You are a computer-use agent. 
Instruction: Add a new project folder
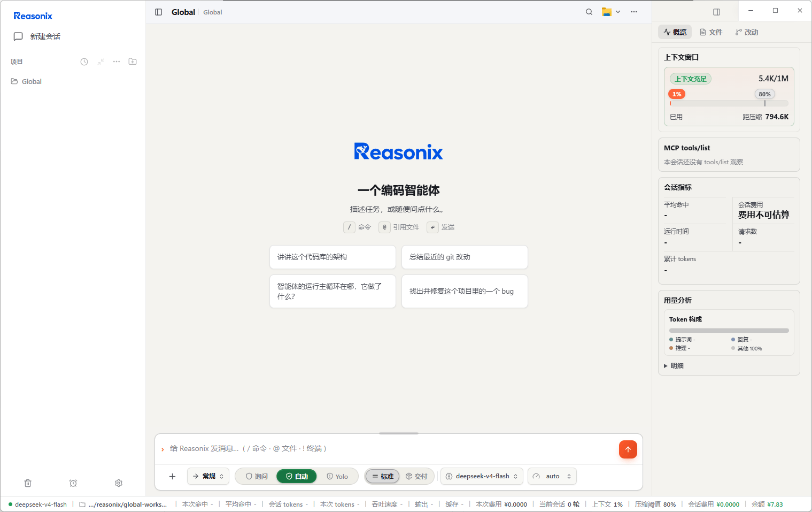(133, 62)
